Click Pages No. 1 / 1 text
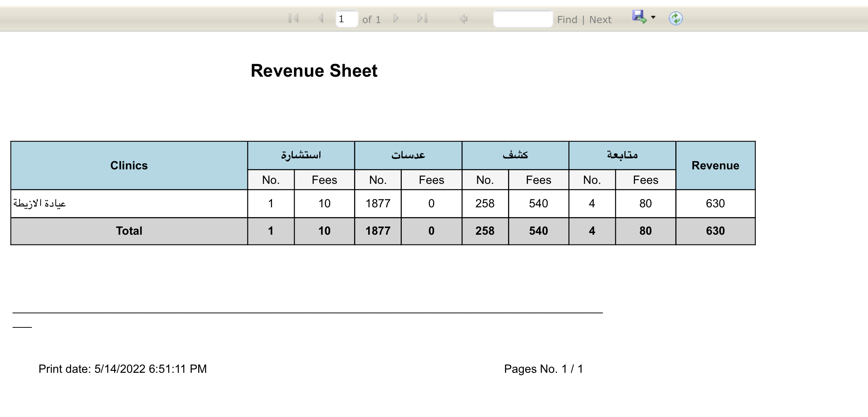Viewport: 868px width, 417px height. (x=544, y=369)
